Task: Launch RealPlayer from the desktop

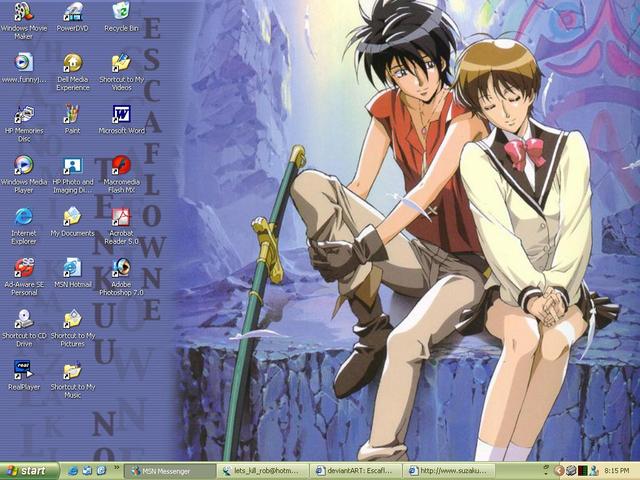Action: [24, 376]
